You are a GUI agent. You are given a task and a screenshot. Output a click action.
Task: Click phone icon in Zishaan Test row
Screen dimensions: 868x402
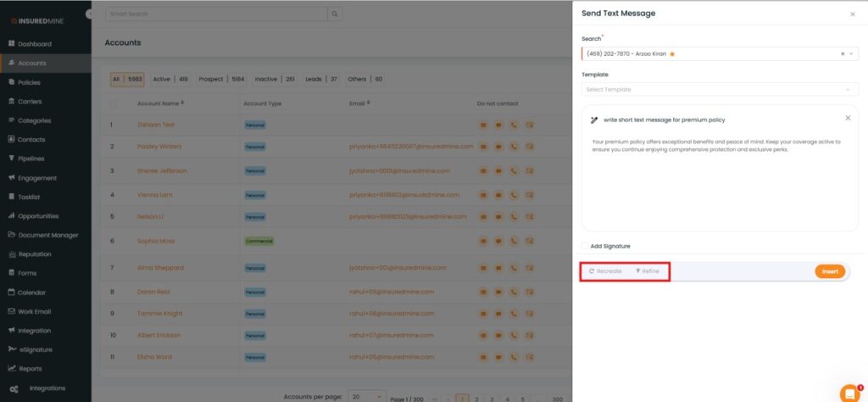(x=514, y=125)
